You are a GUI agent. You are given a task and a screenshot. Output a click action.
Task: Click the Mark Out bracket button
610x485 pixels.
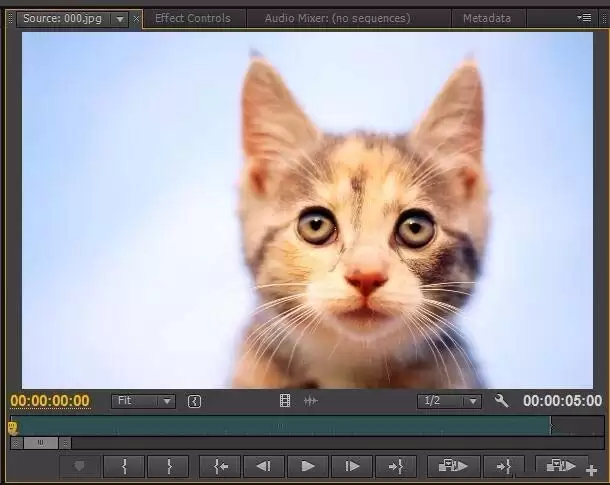pyautogui.click(x=168, y=466)
